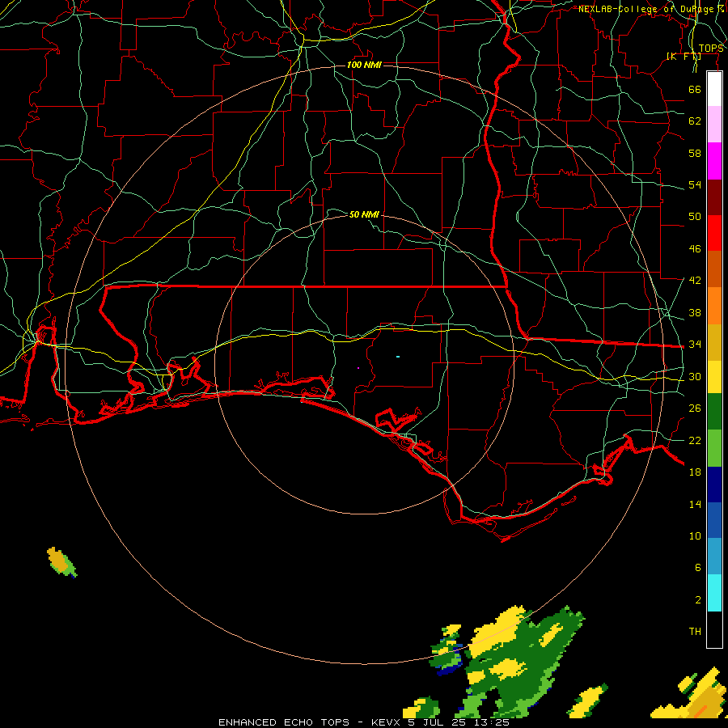Click the bright yellow legend swatch
The height and width of the screenshot is (728, 728).
(714, 377)
